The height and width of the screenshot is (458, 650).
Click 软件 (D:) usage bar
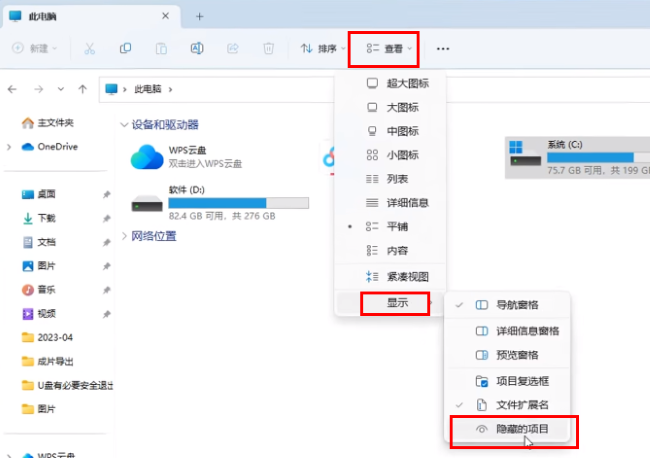coord(238,203)
